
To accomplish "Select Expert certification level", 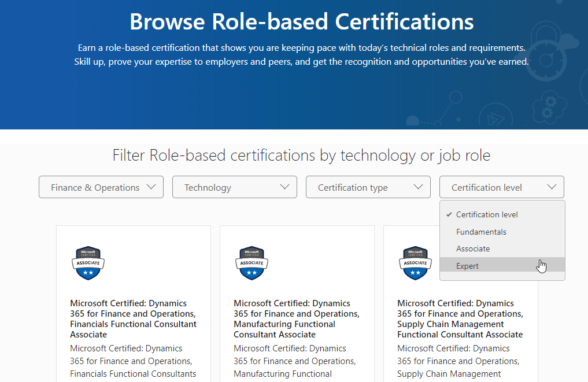I will (502, 266).
